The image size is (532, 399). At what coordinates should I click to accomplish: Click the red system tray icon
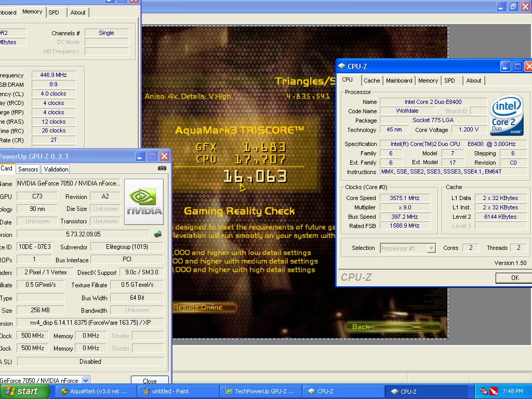(x=494, y=392)
